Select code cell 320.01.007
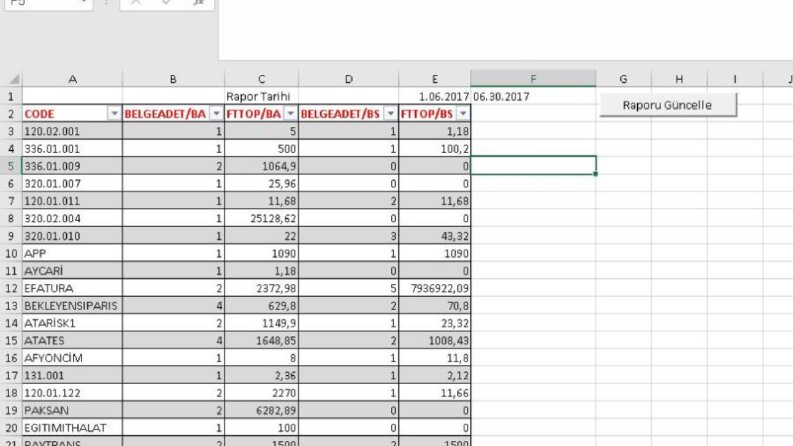 tap(72, 184)
